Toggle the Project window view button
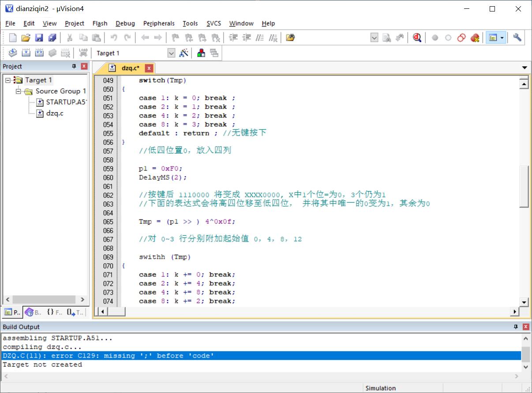The width and height of the screenshot is (532, 393). pyautogui.click(x=492, y=38)
